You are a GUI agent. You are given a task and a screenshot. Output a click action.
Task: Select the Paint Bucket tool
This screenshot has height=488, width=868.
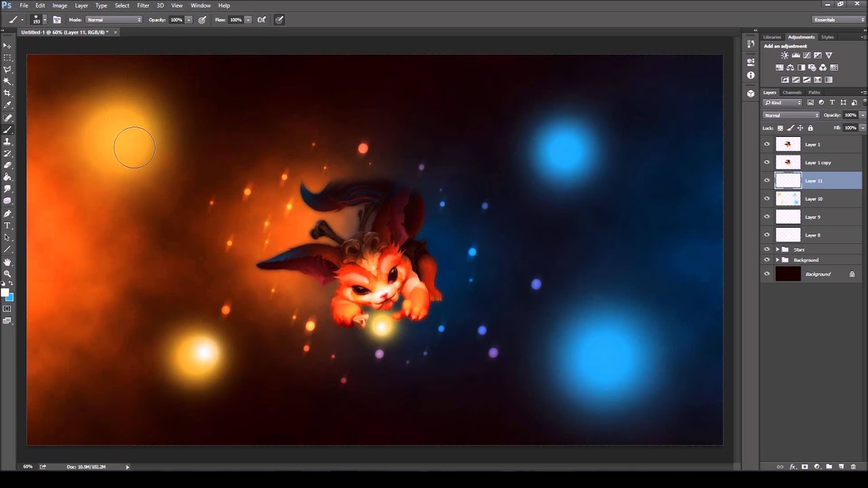pyautogui.click(x=7, y=177)
